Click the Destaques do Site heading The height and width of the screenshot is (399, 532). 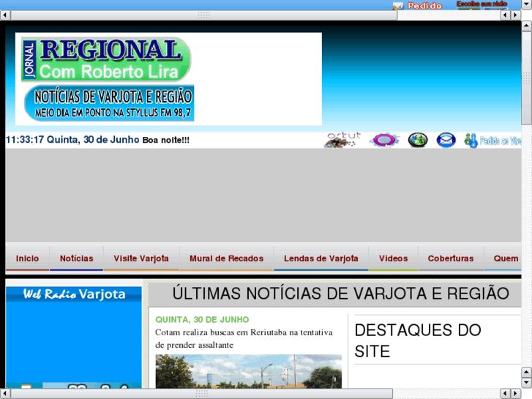coord(418,340)
